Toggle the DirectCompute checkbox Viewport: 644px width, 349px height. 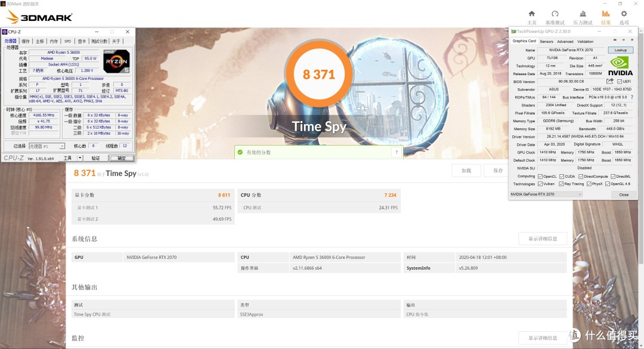[581, 177]
